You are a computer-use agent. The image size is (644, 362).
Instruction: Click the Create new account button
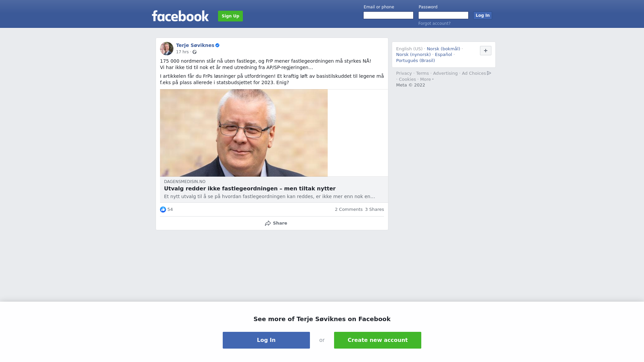pos(378,340)
